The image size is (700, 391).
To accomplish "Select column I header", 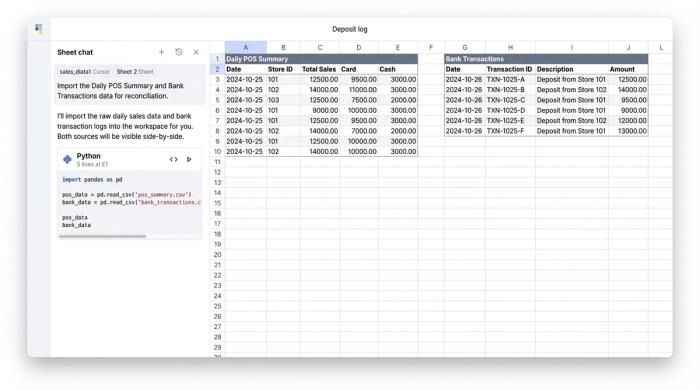I will click(572, 47).
